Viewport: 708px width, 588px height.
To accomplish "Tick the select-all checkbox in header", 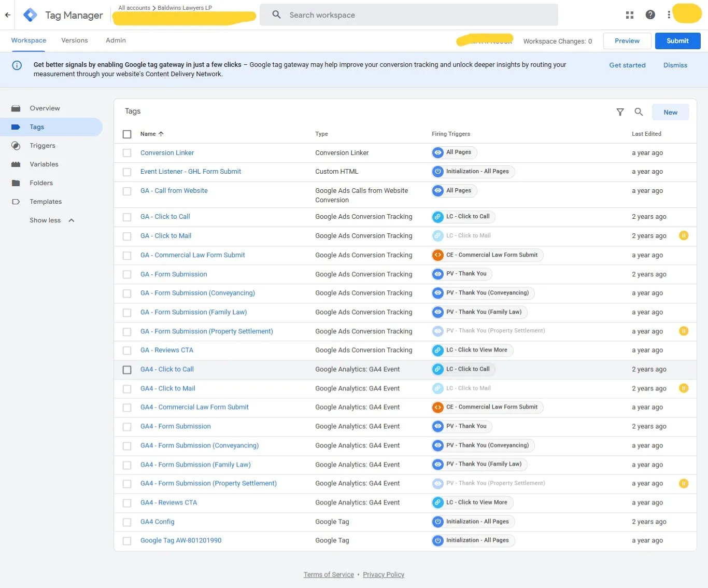I will (x=127, y=134).
